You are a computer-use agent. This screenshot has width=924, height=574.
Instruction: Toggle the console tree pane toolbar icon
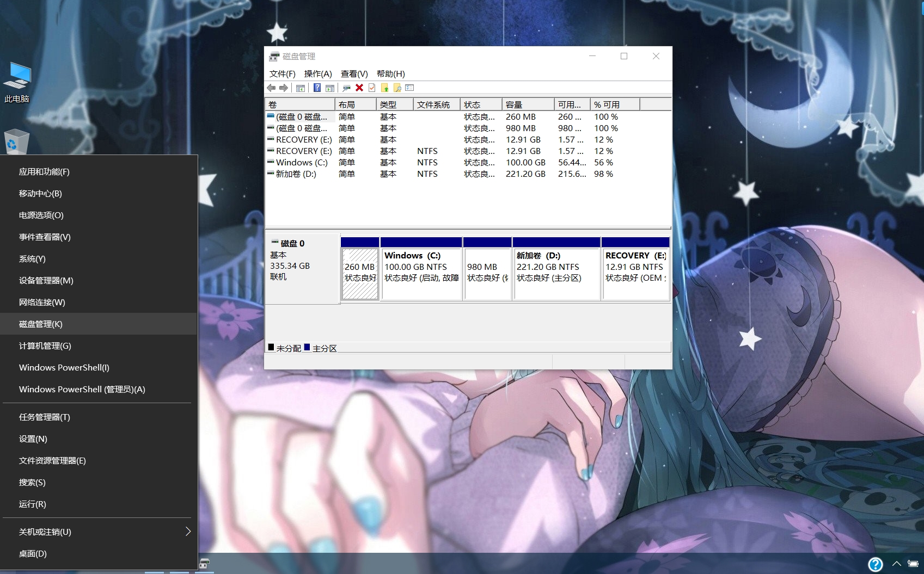point(301,88)
